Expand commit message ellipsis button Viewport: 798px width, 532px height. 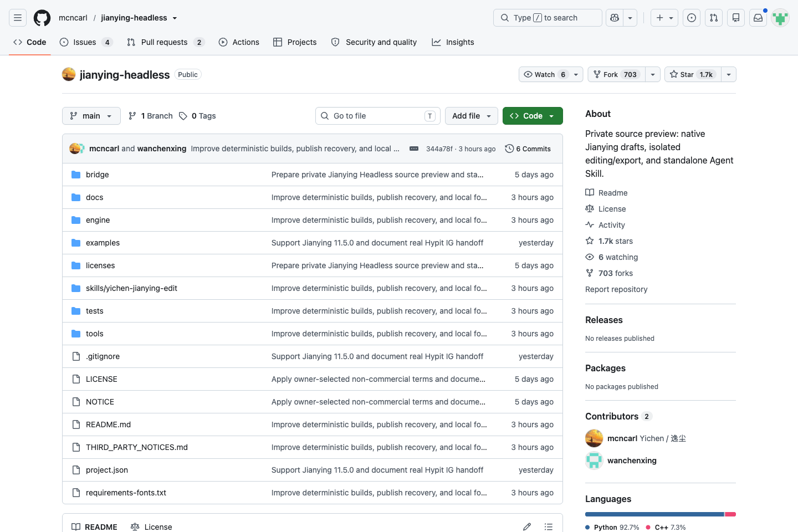(414, 149)
